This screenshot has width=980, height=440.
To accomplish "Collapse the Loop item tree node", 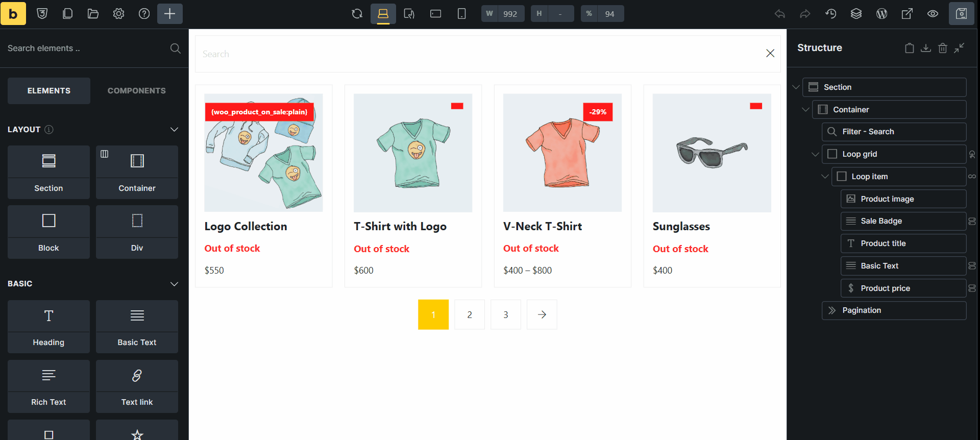I will pyautogui.click(x=825, y=177).
